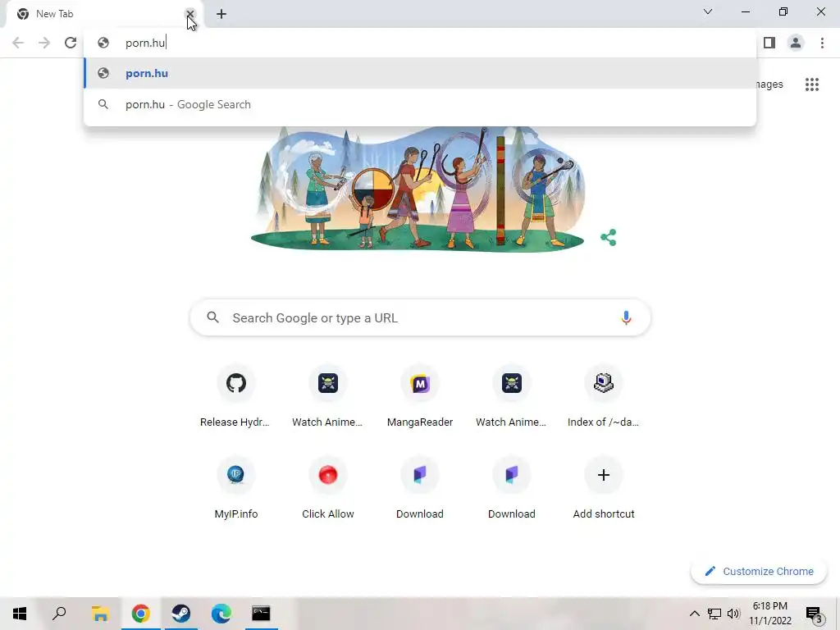The height and width of the screenshot is (630, 840).
Task: Open Chrome's three-dot menu
Action: point(822,43)
